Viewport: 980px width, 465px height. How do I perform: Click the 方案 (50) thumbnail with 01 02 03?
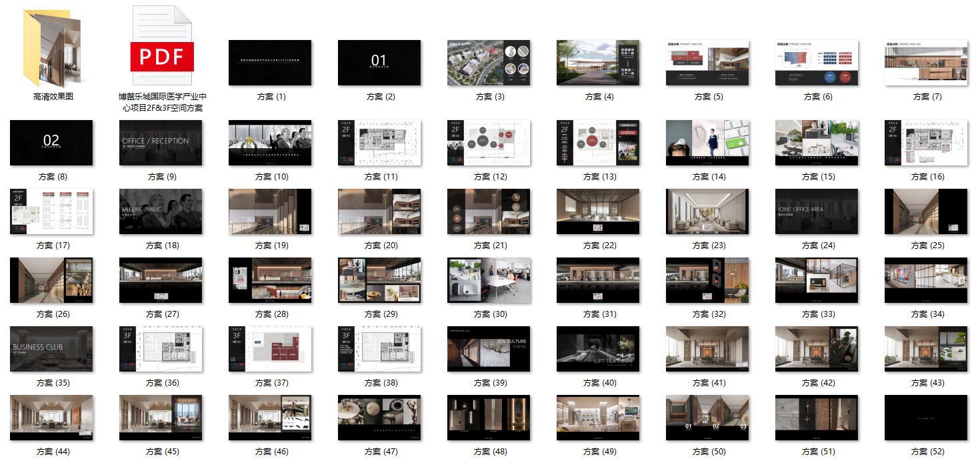(x=707, y=418)
